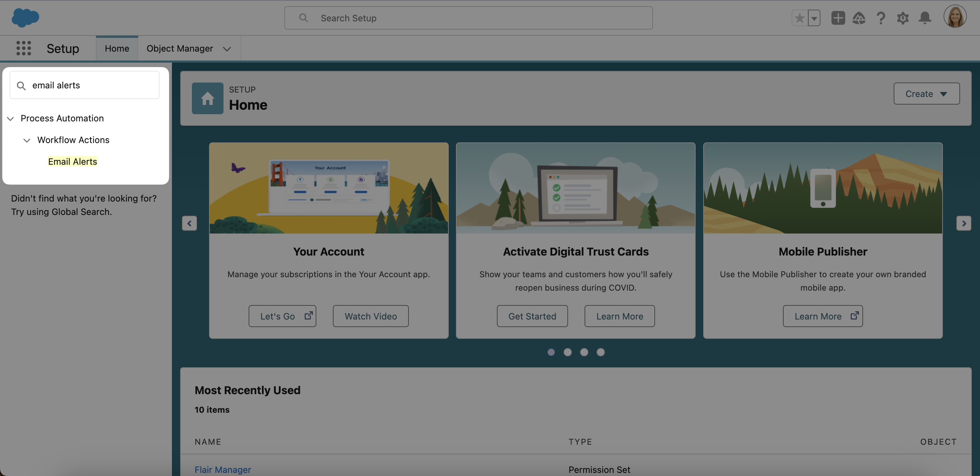The image size is (980, 476).
Task: Switch to the Object Manager tab
Action: click(x=179, y=48)
